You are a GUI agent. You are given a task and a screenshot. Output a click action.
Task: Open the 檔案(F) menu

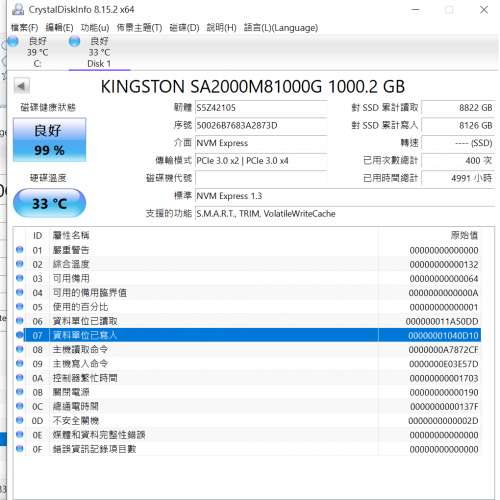pos(24,28)
